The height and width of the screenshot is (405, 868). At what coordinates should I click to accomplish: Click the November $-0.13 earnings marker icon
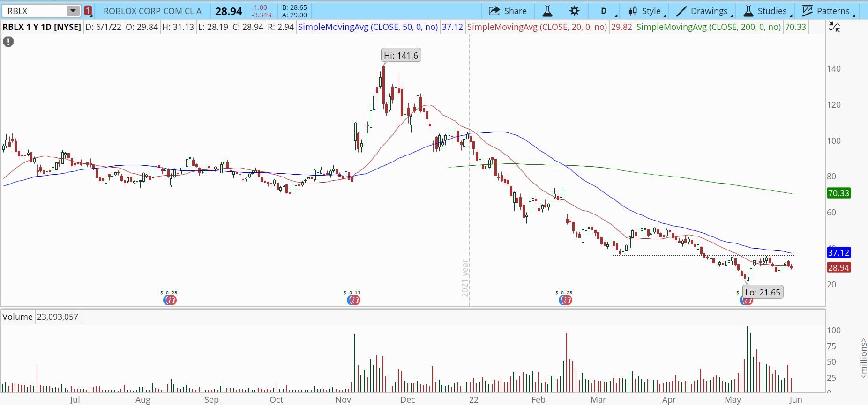click(353, 300)
